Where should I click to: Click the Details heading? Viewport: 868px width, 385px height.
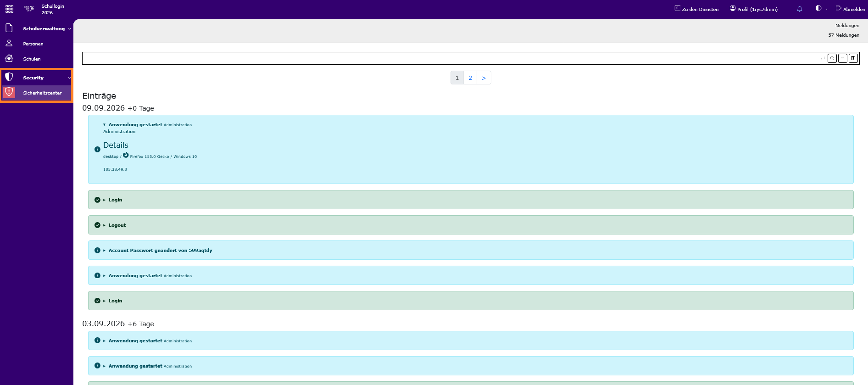click(x=116, y=145)
